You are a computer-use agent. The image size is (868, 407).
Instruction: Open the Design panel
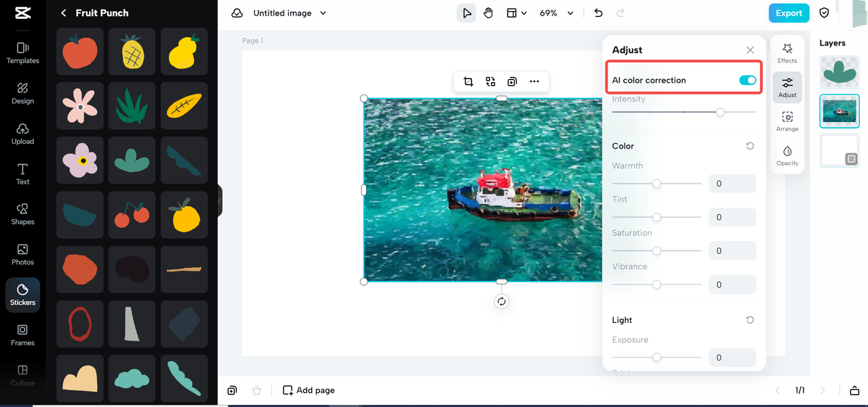click(22, 94)
